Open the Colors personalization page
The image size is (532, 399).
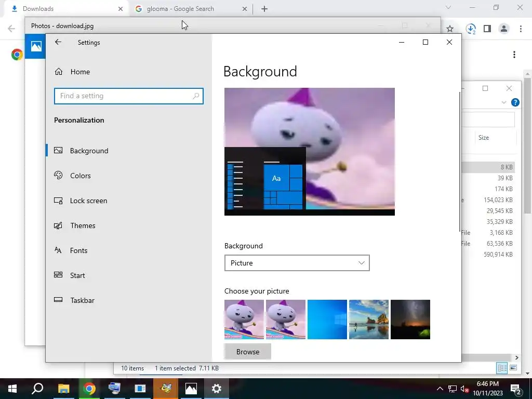[x=80, y=176]
